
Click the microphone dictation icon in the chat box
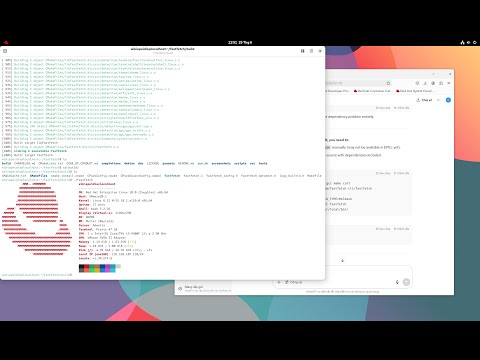coord(397,282)
